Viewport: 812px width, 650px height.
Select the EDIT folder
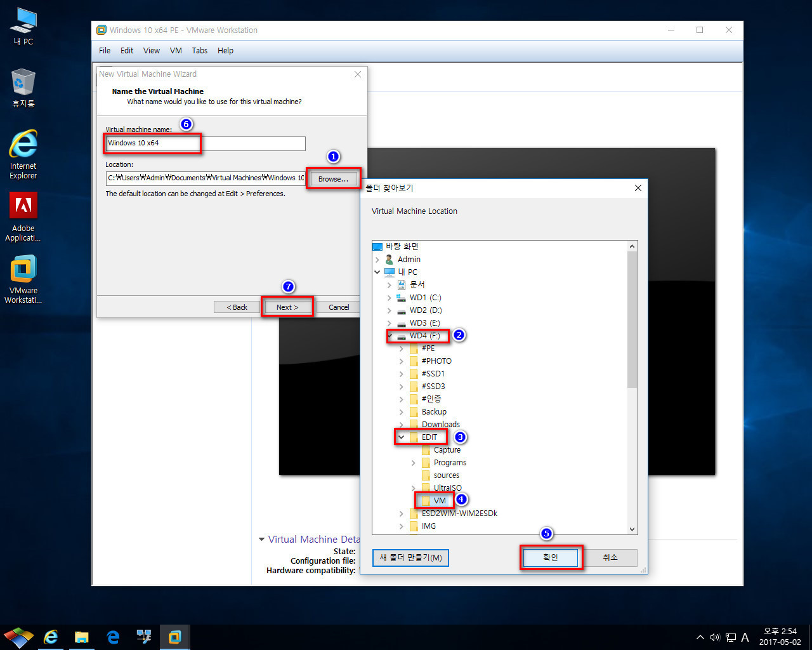click(429, 437)
